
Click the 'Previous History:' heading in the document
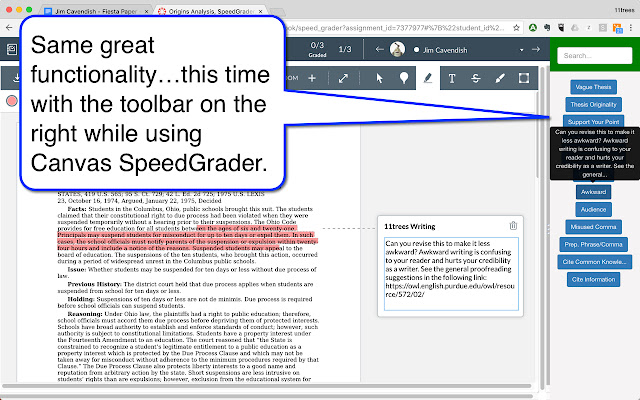point(94,284)
